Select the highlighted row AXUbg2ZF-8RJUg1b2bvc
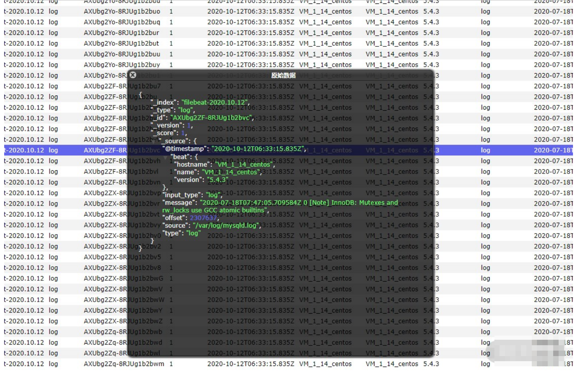 (288, 150)
